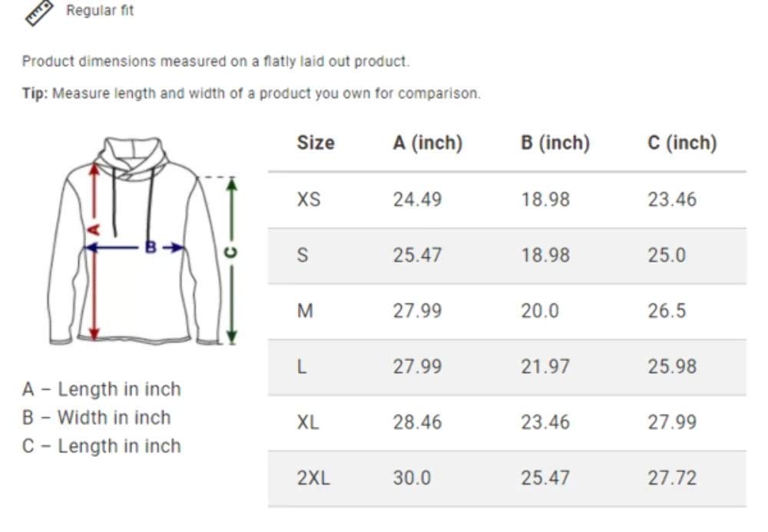The height and width of the screenshot is (532, 768).
Task: Choose the XS size row label
Action: 309,200
